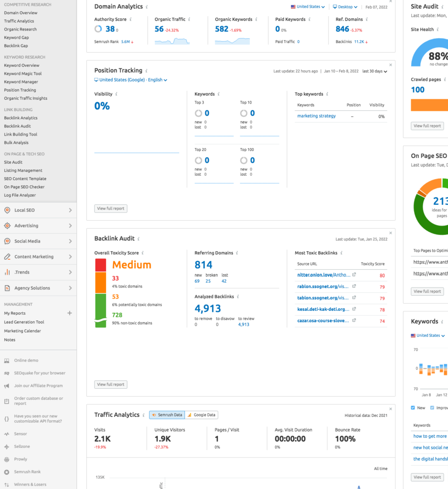Open the marketing strategy keyword link
This screenshot has width=448, height=489.
coord(316,116)
